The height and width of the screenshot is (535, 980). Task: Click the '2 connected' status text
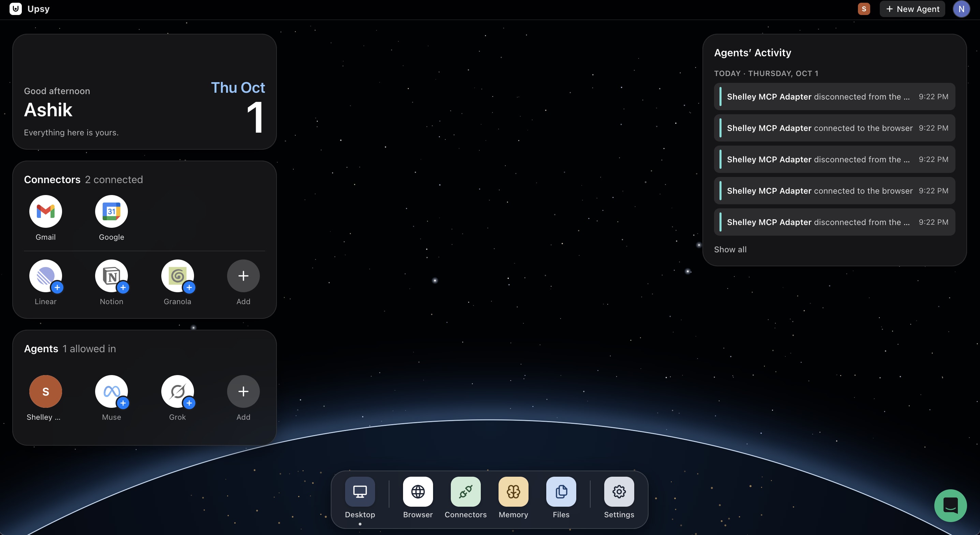(x=114, y=180)
